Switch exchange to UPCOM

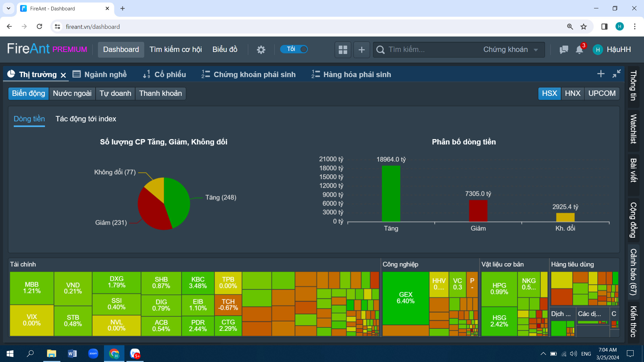(602, 93)
